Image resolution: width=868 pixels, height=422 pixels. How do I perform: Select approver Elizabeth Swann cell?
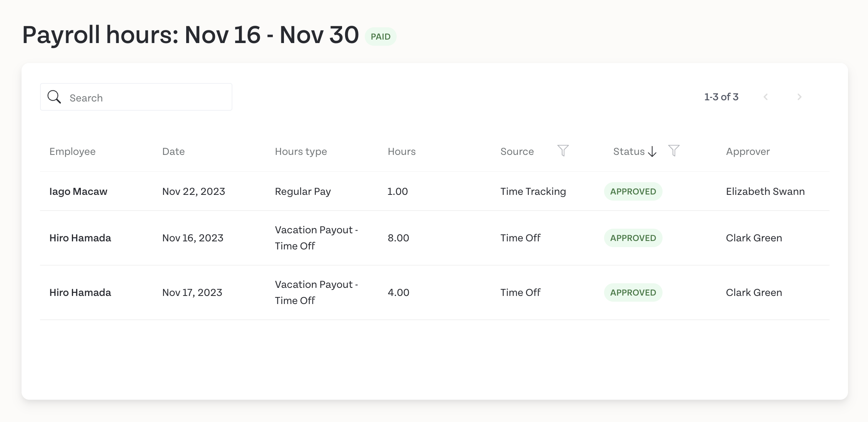[765, 191]
